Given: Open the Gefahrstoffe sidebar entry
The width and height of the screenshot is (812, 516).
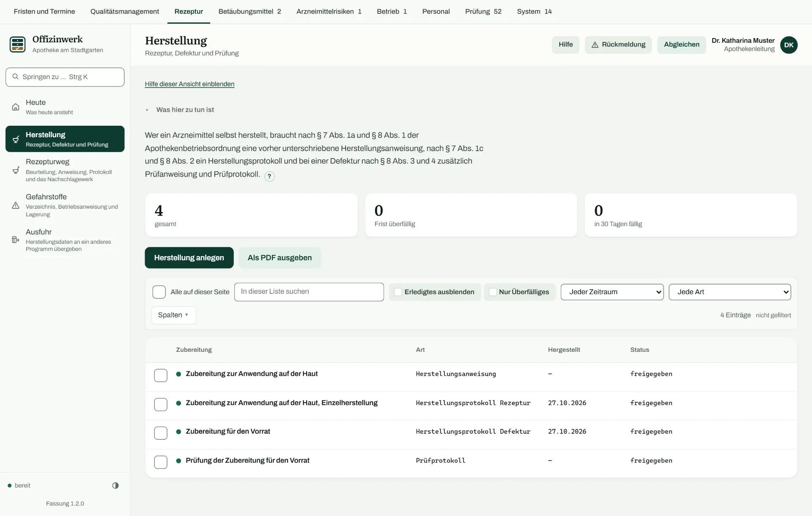Looking at the screenshot, I should [65, 205].
